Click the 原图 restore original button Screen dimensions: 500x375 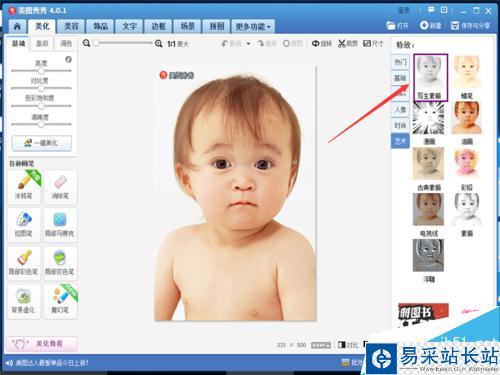(293, 44)
